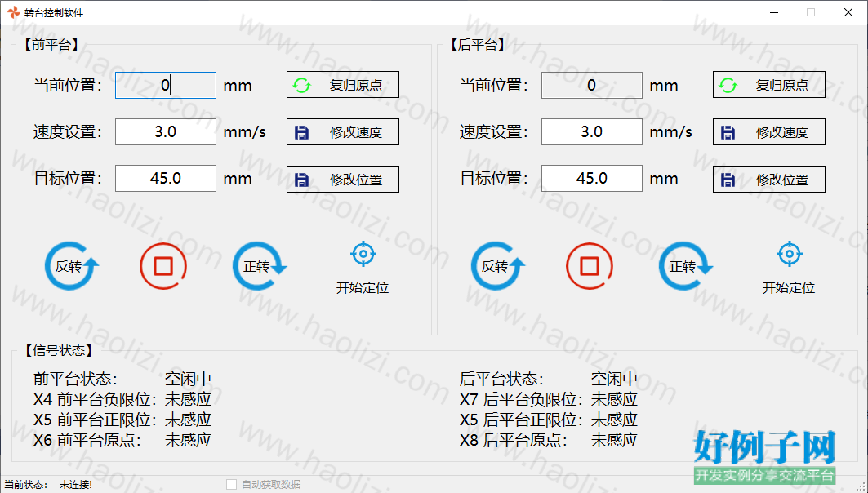Image resolution: width=868 pixels, height=493 pixels.
Task: Start positioning (开始定位) on rear platform
Action: pyautogui.click(x=789, y=269)
